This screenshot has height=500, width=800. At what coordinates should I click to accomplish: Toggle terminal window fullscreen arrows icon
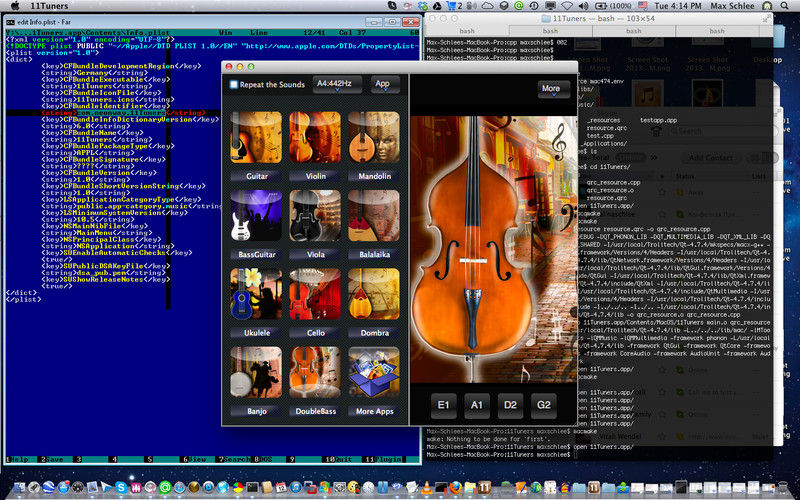[x=766, y=18]
